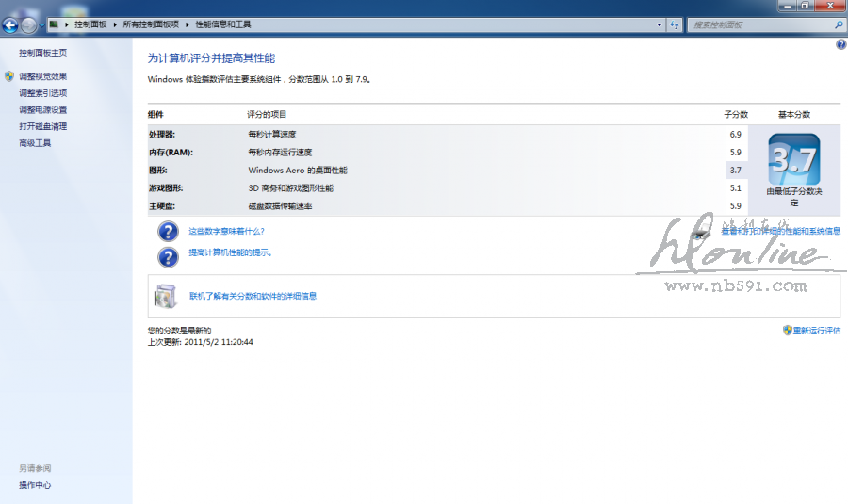Click the question icon beside 这些数字意味着什么
This screenshot has width=848, height=504.
(x=168, y=232)
